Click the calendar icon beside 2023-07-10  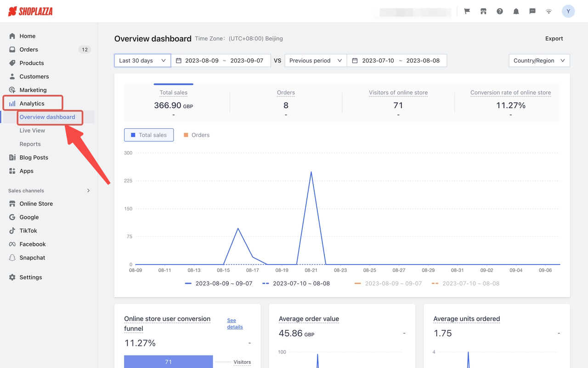(355, 61)
